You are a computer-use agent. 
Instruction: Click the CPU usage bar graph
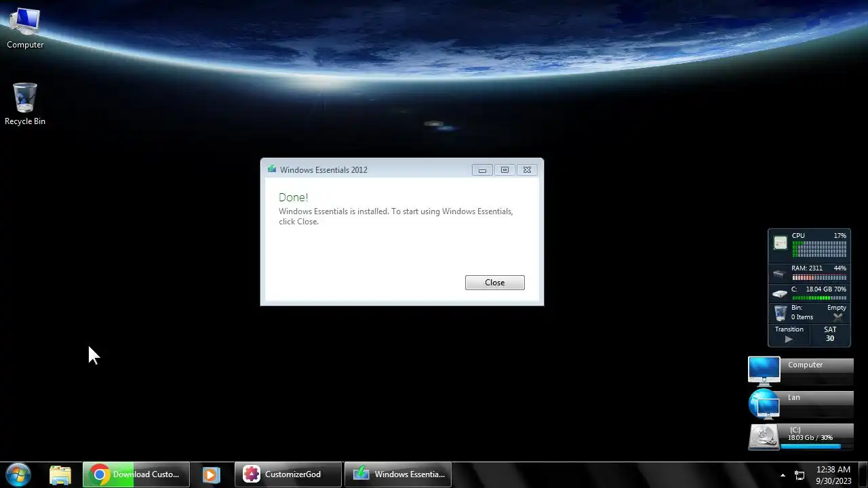[819, 249]
